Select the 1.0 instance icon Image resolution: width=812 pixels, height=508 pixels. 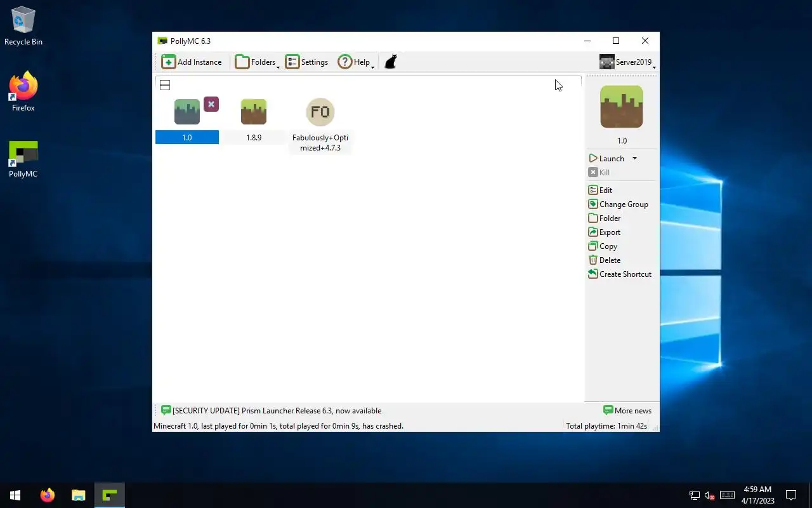[187, 112]
